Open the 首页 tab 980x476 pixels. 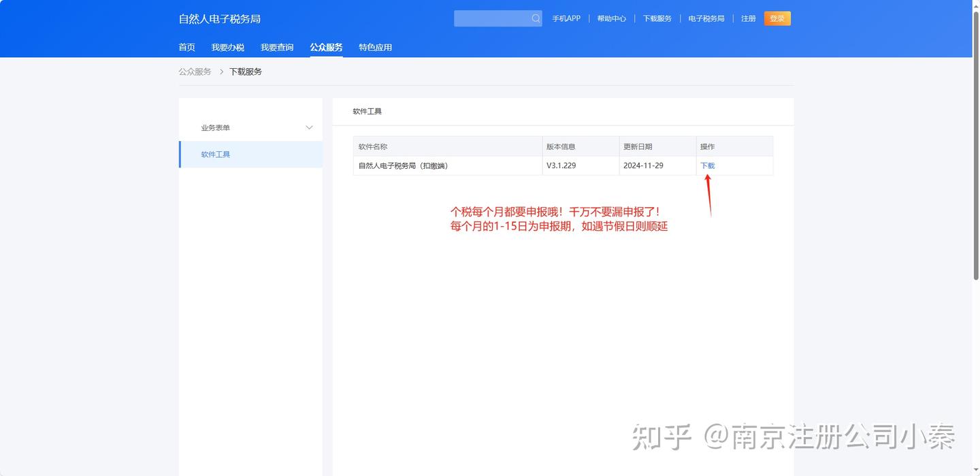(186, 47)
